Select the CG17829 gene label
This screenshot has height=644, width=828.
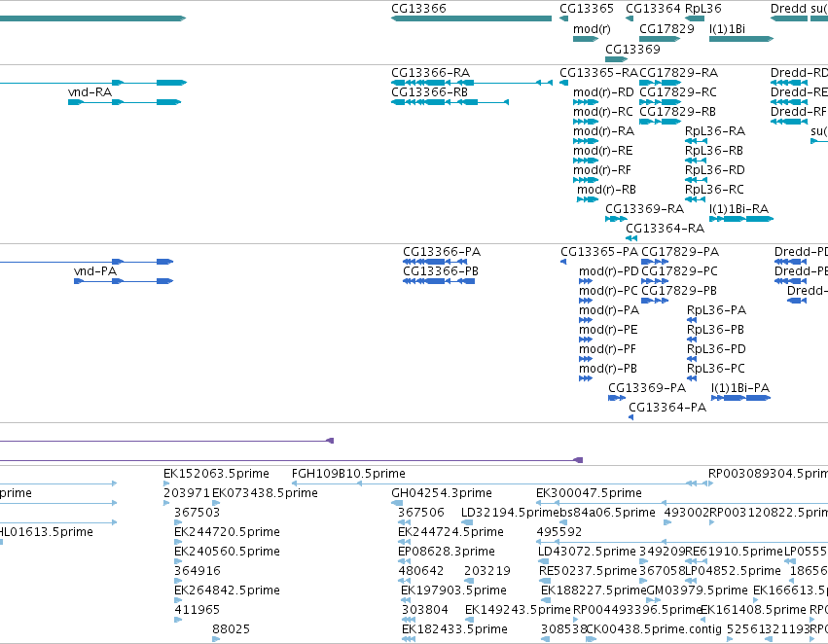point(666,28)
